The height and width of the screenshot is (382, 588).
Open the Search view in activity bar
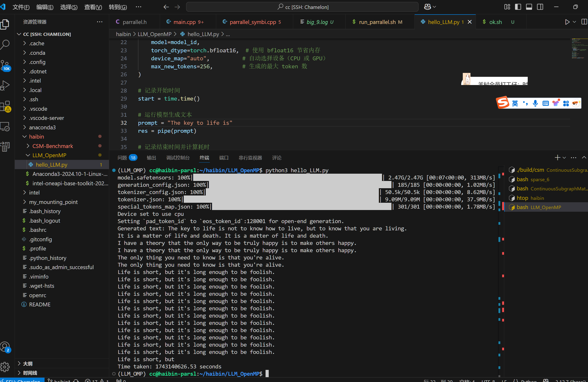pyautogui.click(x=5, y=45)
